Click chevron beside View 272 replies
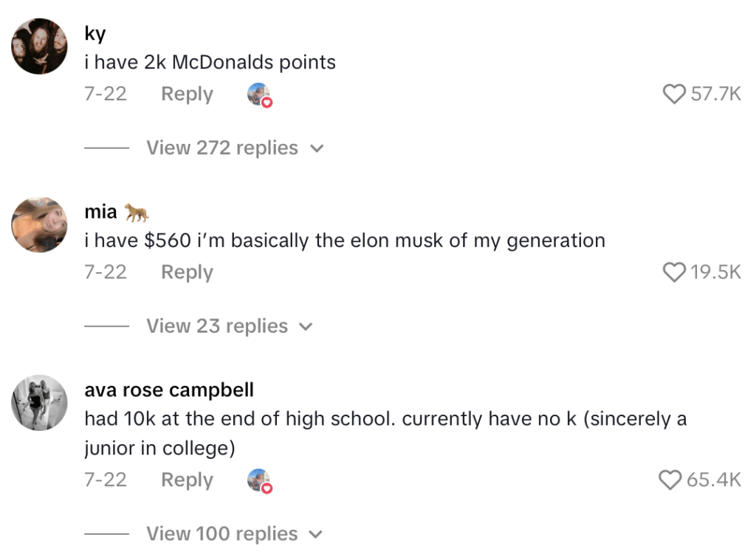Viewport: 756px width, 560px height. click(317, 149)
